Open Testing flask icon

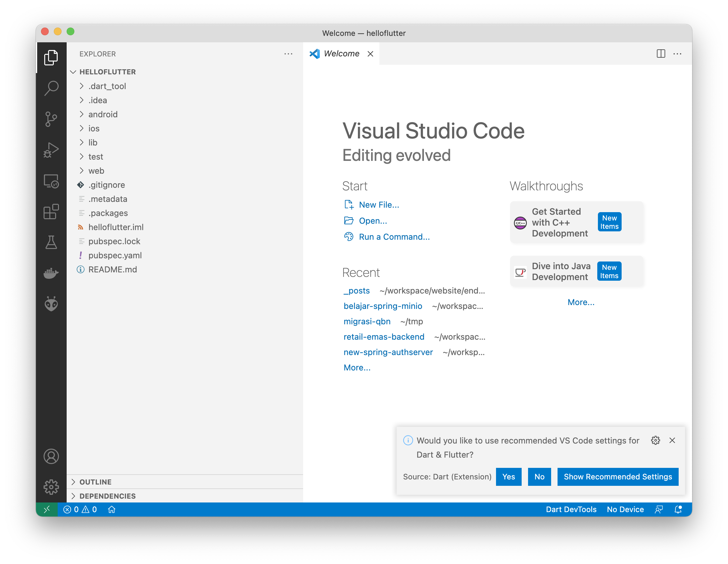(51, 242)
